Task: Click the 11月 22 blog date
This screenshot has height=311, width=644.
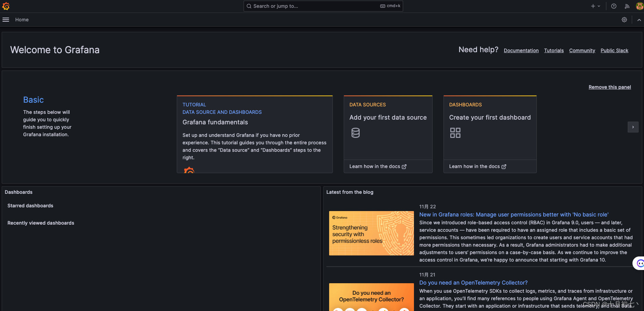Action: [x=428, y=207]
